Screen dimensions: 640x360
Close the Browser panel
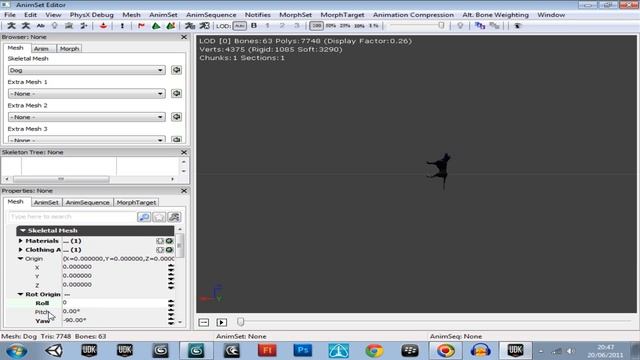[x=184, y=37]
